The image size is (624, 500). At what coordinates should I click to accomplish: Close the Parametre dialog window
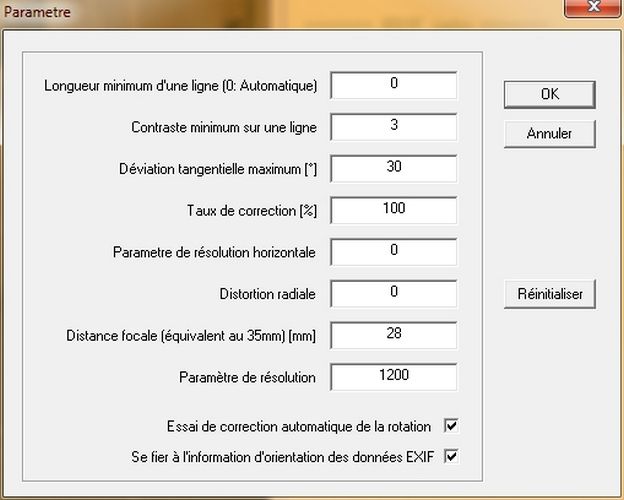(x=591, y=9)
